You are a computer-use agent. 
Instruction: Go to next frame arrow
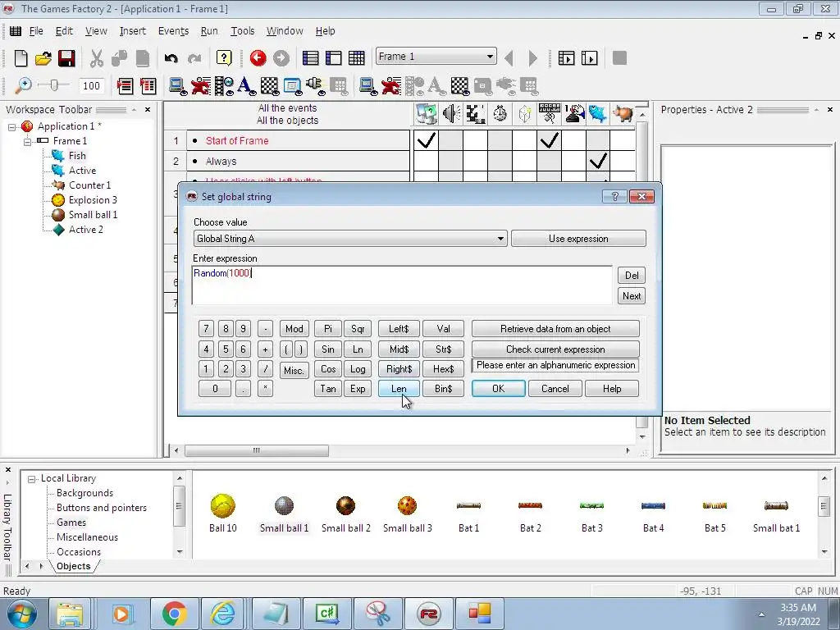(532, 58)
